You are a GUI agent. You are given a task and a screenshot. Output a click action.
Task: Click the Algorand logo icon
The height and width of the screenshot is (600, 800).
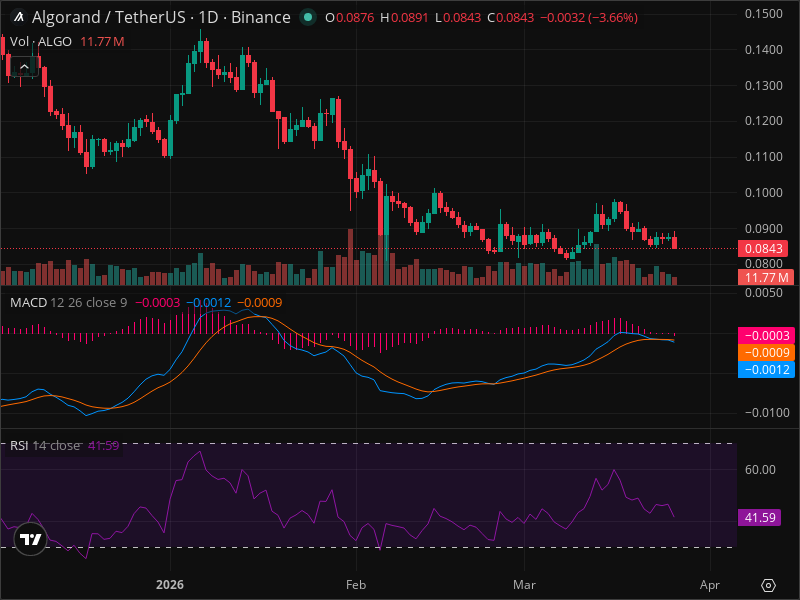point(19,17)
